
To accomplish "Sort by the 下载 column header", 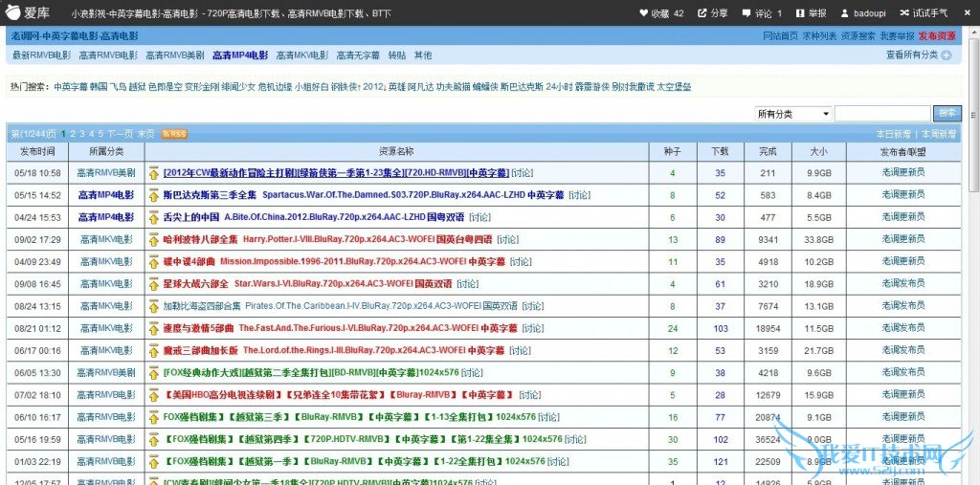I will tap(720, 151).
